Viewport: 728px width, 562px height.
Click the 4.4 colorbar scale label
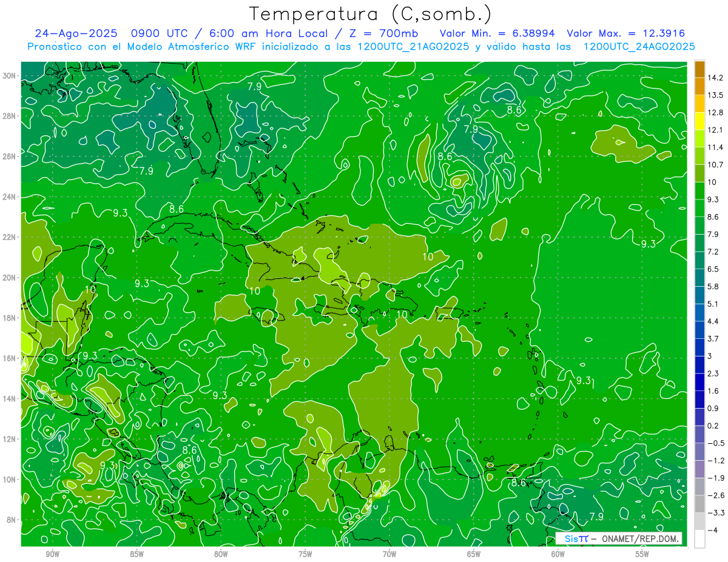point(714,321)
